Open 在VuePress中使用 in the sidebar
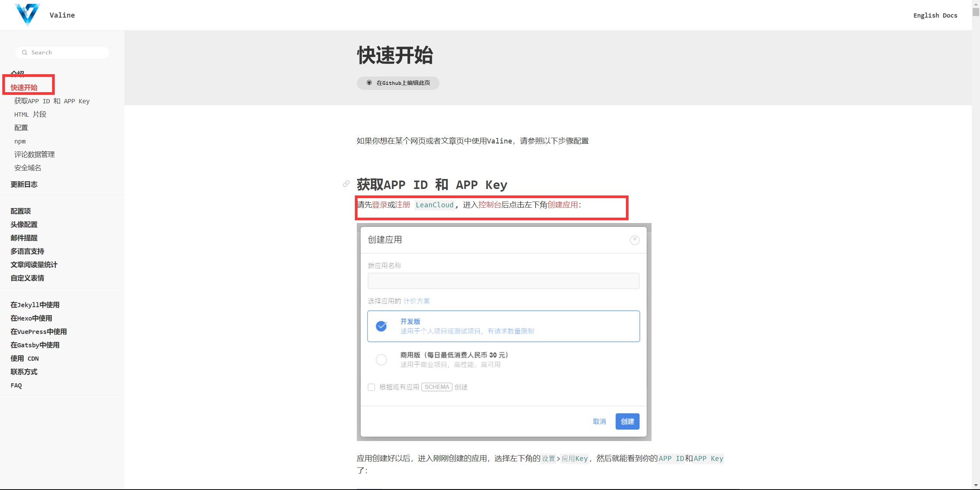 (x=39, y=332)
